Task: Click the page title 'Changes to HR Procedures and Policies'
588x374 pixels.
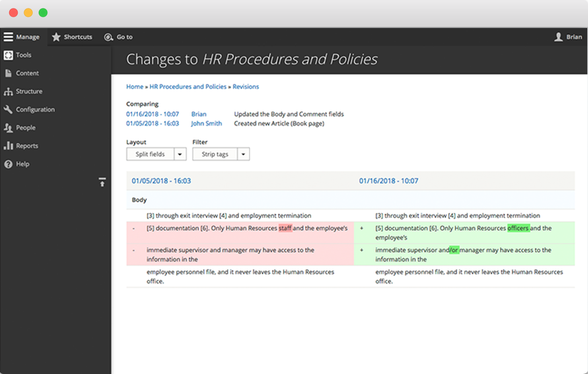Action: click(252, 59)
